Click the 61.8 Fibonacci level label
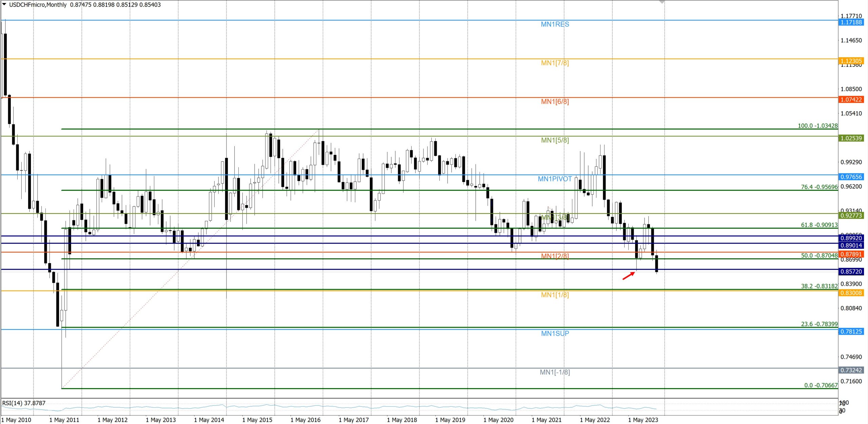868x424 pixels. (x=819, y=225)
